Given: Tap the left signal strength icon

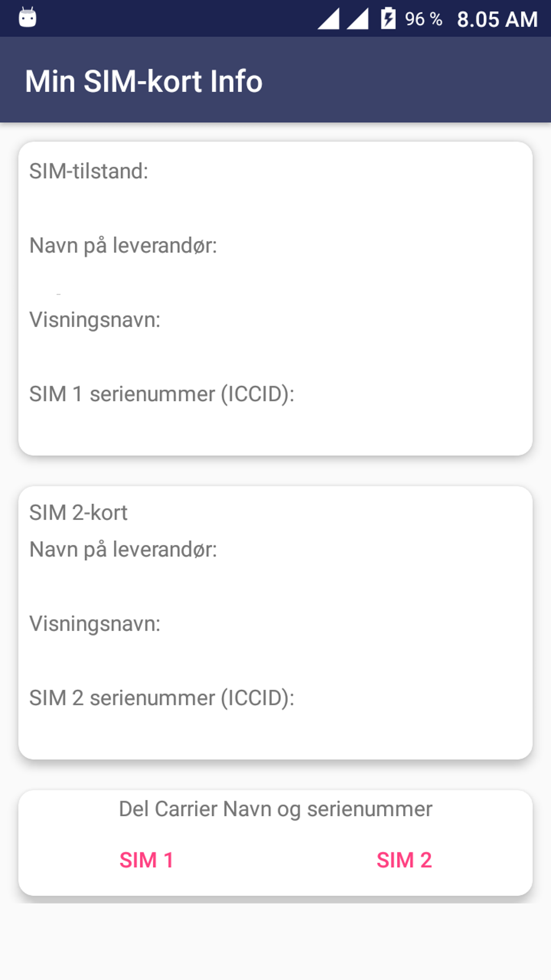Looking at the screenshot, I should tap(328, 19).
